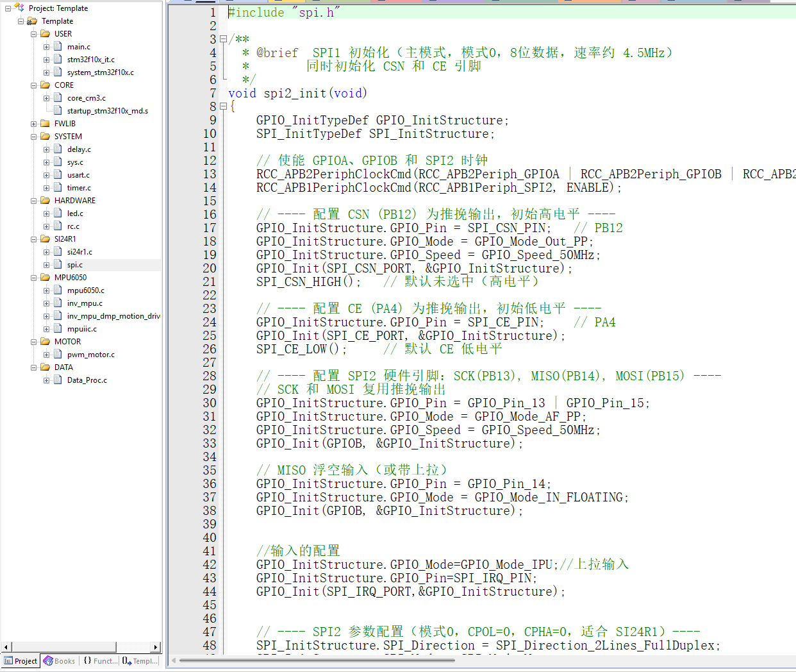Image resolution: width=796 pixels, height=672 pixels.
Task: Select the Template target label
Action: [x=57, y=21]
